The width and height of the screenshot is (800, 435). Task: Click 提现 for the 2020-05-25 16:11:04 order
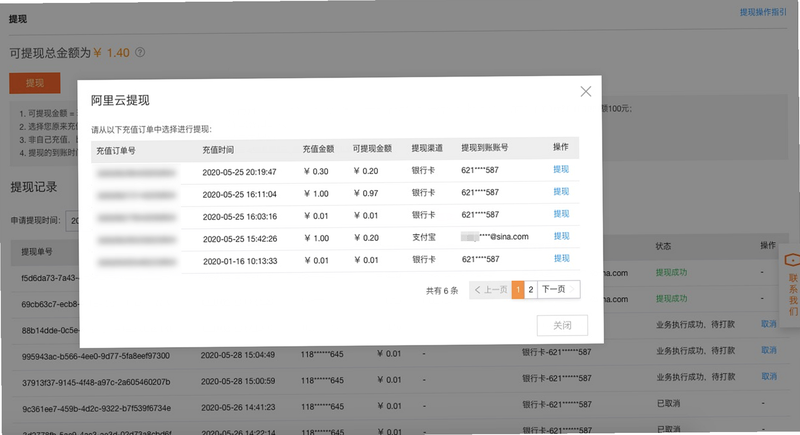tap(561, 192)
